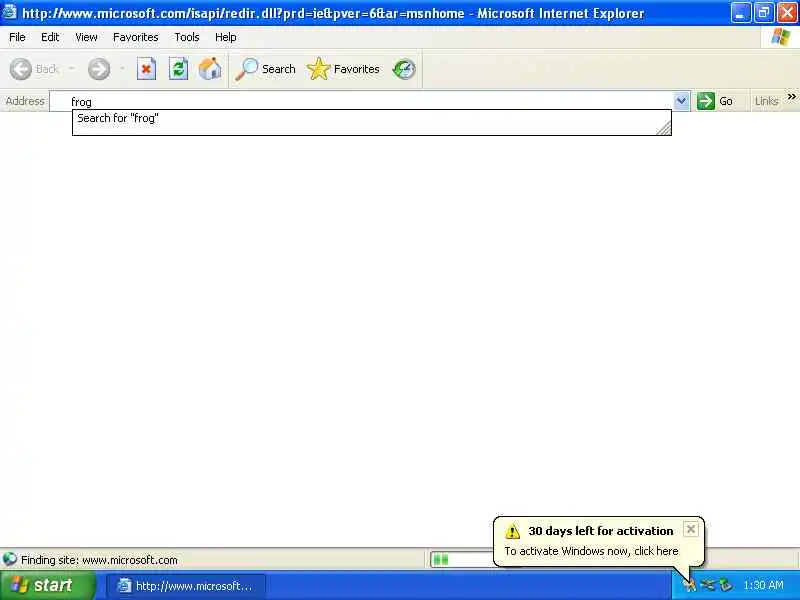Click the Back arrow button
Image resolution: width=800 pixels, height=600 pixels.
point(21,69)
